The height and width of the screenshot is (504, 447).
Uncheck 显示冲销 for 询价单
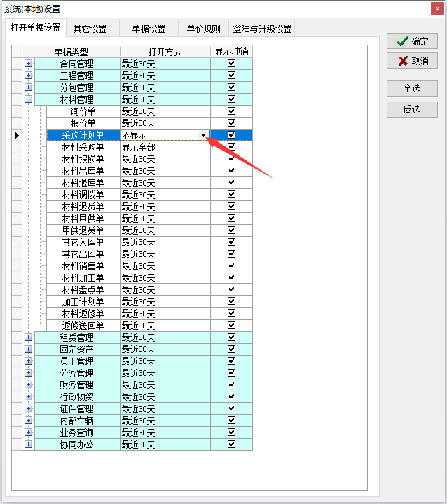coord(231,111)
